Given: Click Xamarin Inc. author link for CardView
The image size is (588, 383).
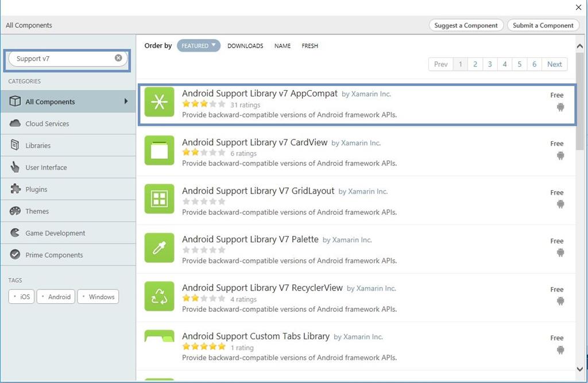Looking at the screenshot, I should 361,143.
